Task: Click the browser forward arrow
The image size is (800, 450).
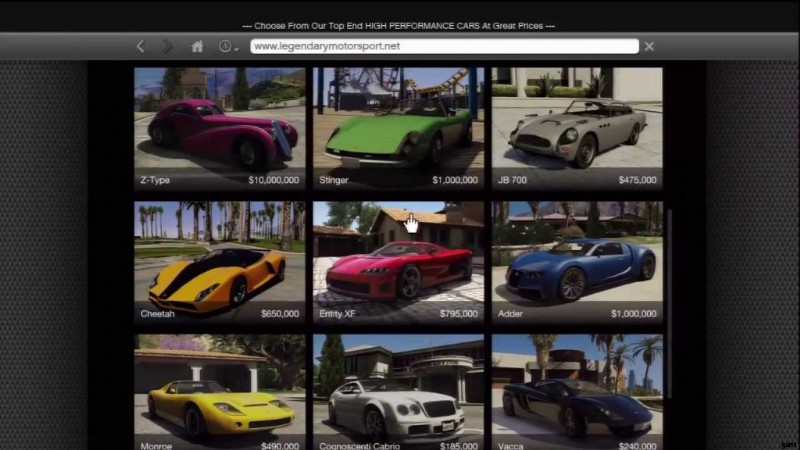Action: coord(167,46)
